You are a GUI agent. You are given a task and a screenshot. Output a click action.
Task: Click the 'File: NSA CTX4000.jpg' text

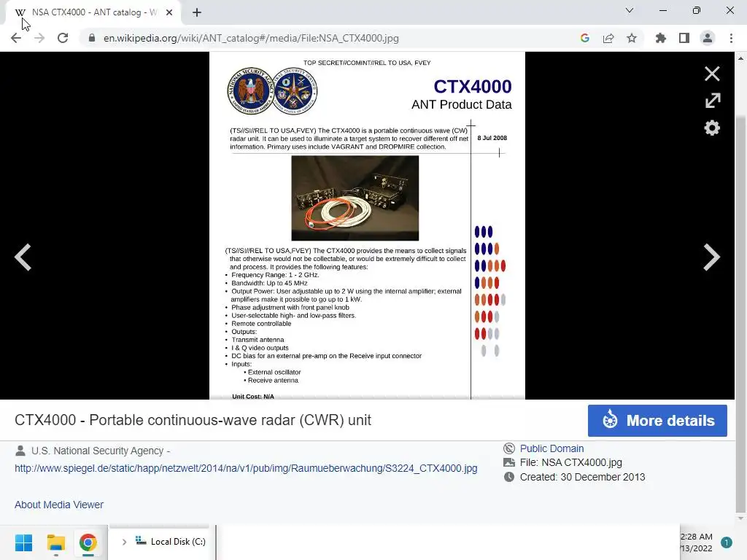tap(570, 462)
